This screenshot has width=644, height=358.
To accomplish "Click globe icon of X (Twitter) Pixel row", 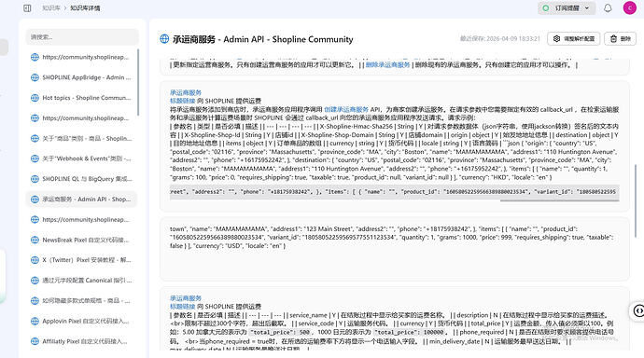I will pyautogui.click(x=35, y=260).
